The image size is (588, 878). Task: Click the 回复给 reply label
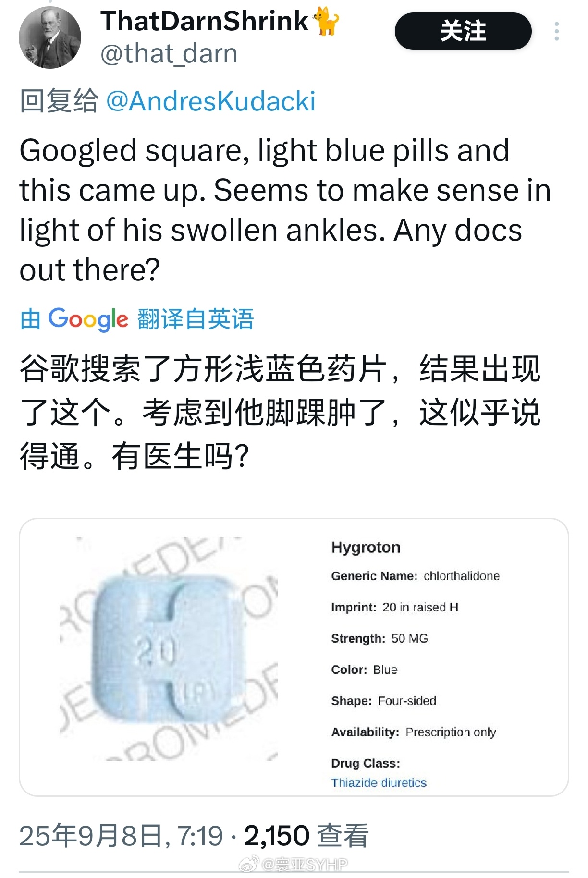[x=59, y=101]
